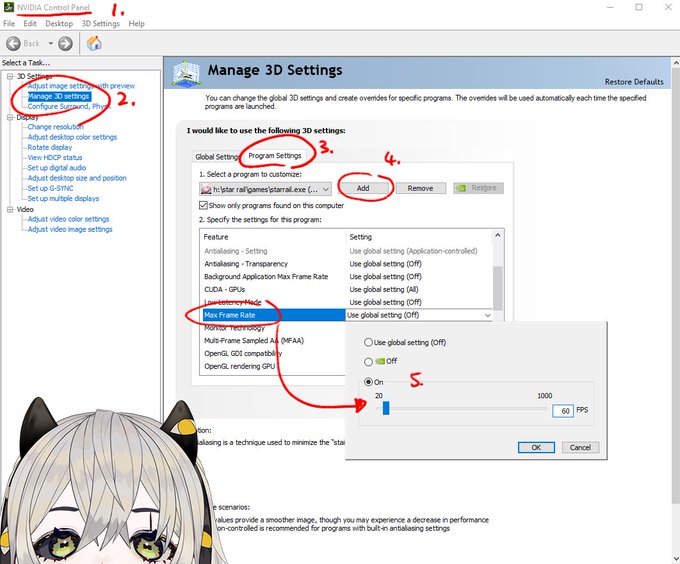This screenshot has width=680, height=564.
Task: Click the FPS value input field
Action: pyautogui.click(x=563, y=411)
